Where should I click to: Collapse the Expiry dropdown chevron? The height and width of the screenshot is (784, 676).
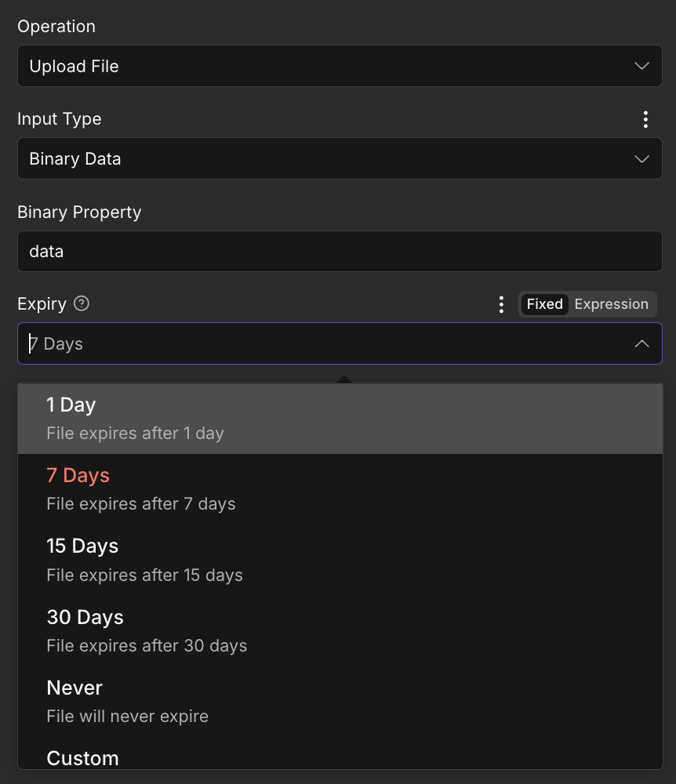(x=641, y=343)
